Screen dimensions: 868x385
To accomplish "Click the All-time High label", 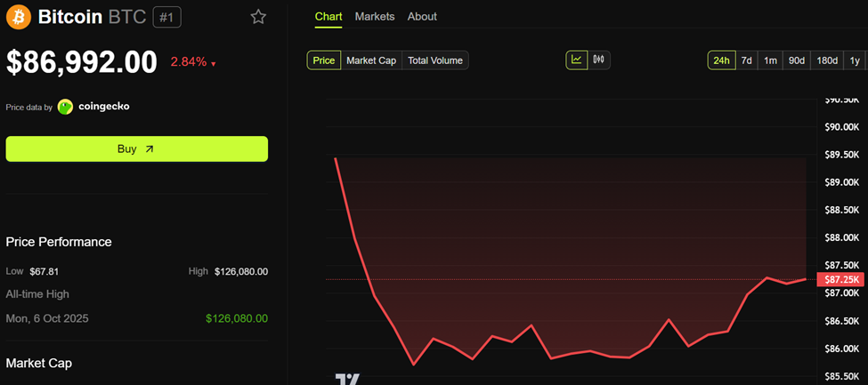I will pyautogui.click(x=37, y=294).
